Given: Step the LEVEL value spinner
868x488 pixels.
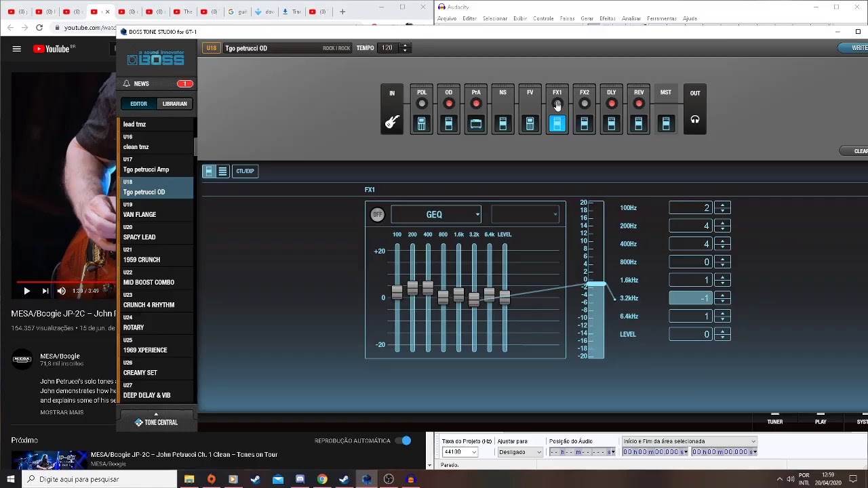Looking at the screenshot, I should coord(722,334).
